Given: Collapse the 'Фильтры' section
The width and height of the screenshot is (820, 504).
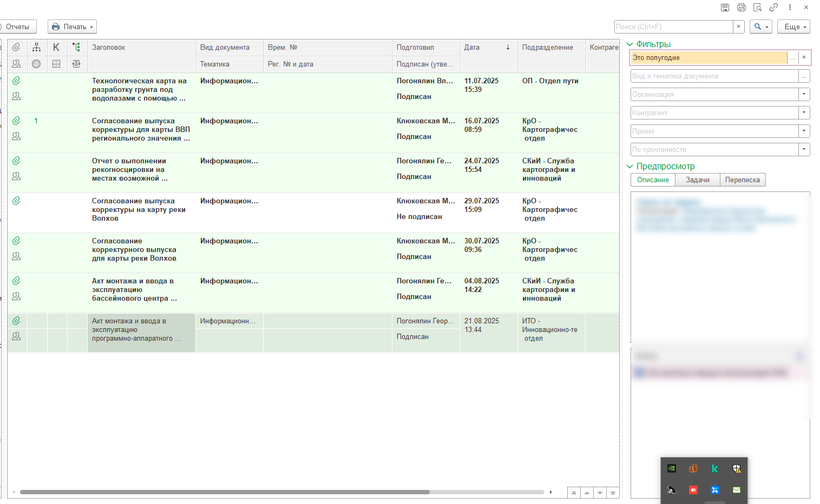Looking at the screenshot, I should 629,44.
